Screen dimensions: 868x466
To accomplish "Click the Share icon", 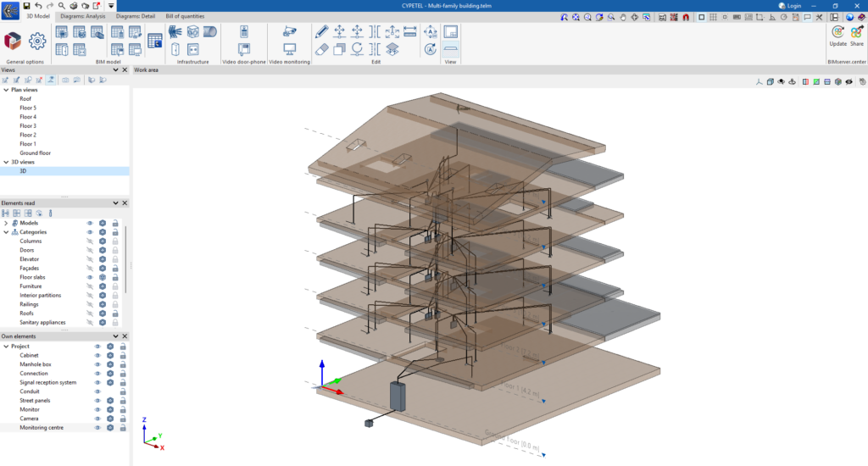I will (x=857, y=33).
